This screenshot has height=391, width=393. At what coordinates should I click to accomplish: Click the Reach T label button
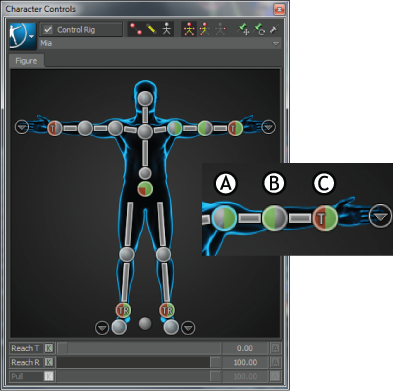(x=26, y=348)
